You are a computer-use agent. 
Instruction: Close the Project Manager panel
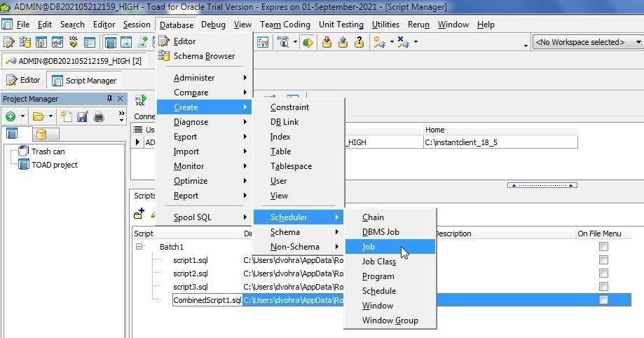click(x=120, y=99)
